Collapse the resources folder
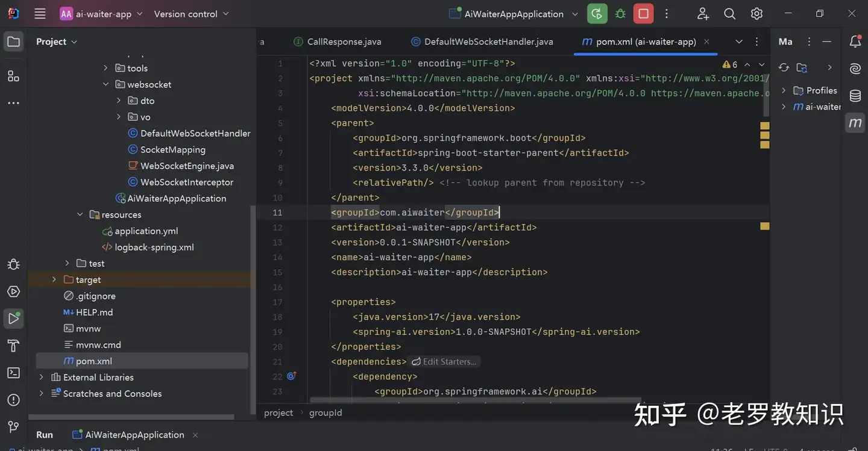Viewport: 868px width, 451px height. (x=80, y=214)
